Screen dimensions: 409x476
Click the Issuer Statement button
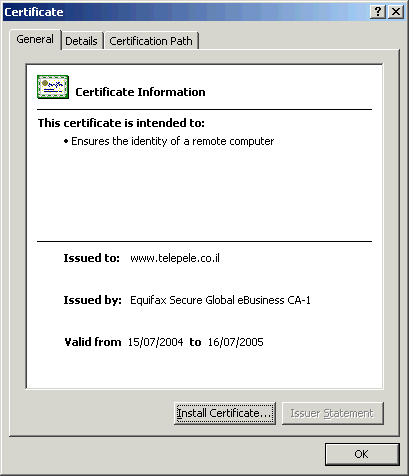click(x=332, y=413)
